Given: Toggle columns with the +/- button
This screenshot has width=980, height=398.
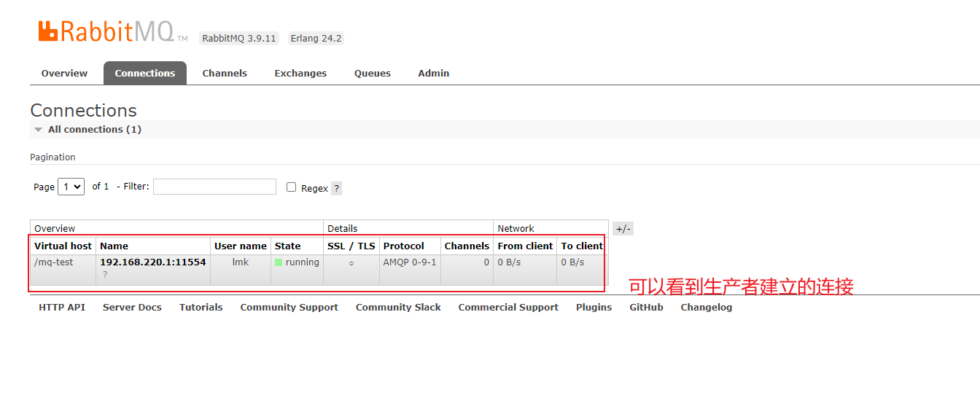Looking at the screenshot, I should (x=623, y=229).
